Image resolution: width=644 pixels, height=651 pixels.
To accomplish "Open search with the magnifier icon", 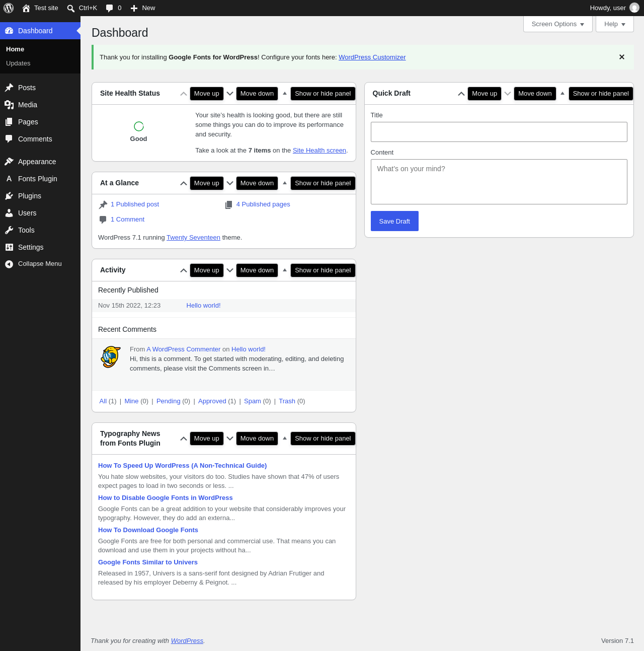I will (x=71, y=8).
